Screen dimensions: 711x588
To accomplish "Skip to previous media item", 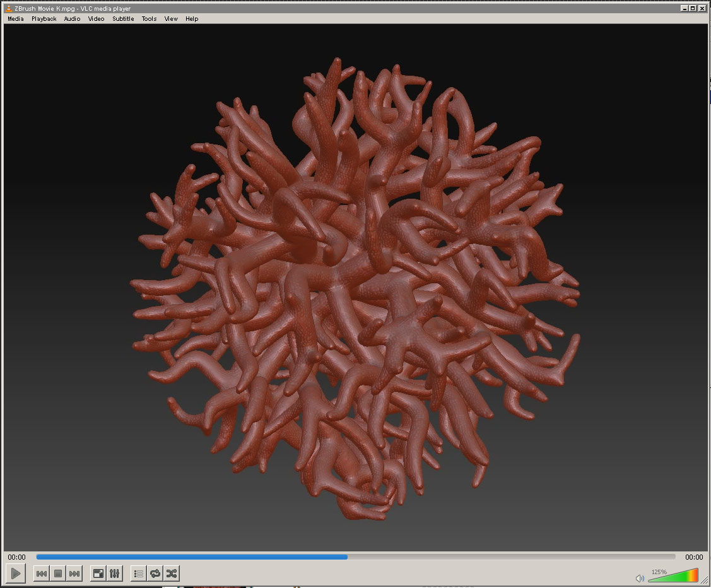I will point(42,573).
